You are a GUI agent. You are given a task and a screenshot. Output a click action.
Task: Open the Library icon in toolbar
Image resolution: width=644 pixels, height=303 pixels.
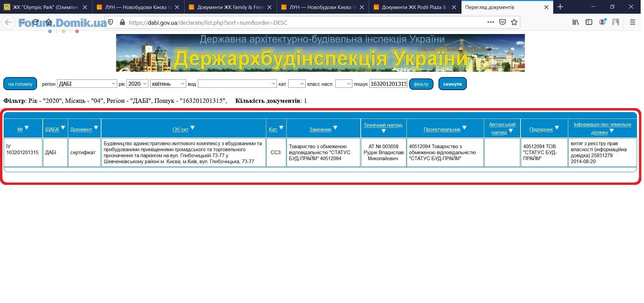pos(576,22)
